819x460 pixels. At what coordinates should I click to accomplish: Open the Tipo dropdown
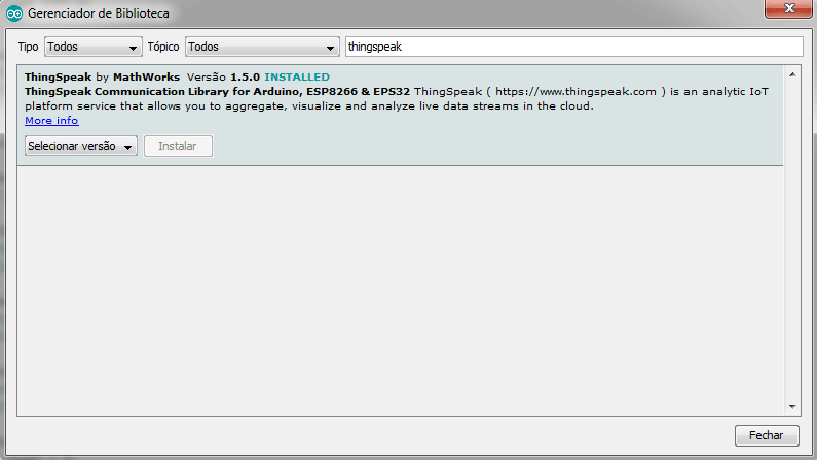click(x=93, y=47)
